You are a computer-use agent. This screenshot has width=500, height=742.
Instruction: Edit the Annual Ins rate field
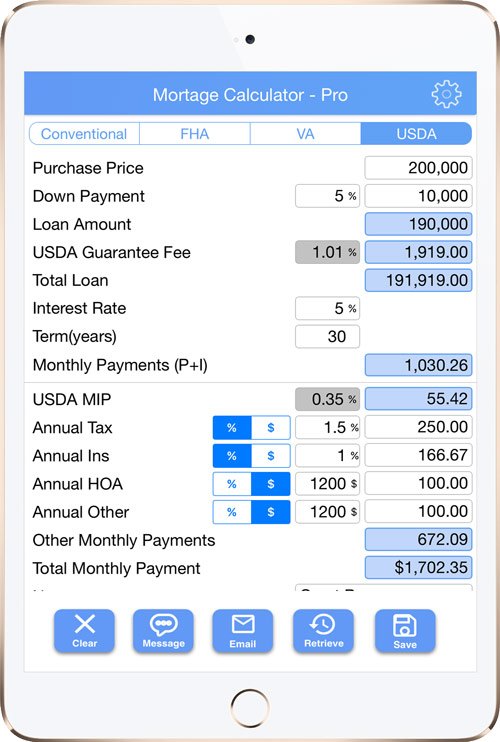point(327,455)
